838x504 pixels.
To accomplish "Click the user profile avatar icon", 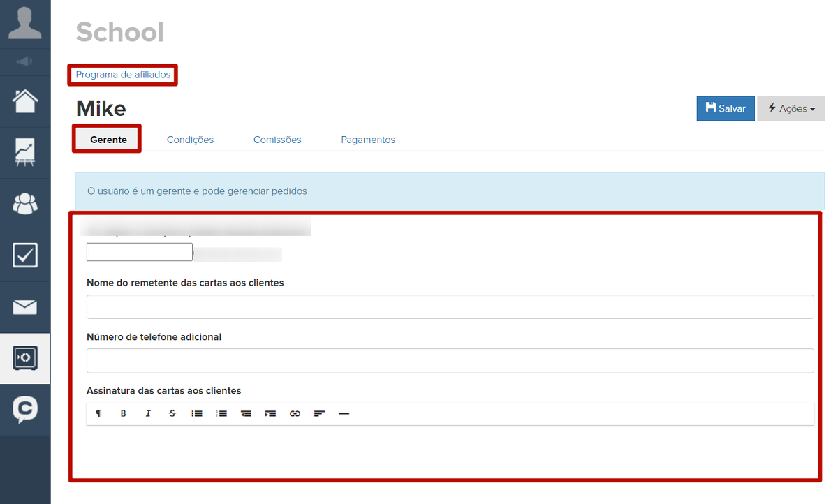I will [x=24, y=22].
